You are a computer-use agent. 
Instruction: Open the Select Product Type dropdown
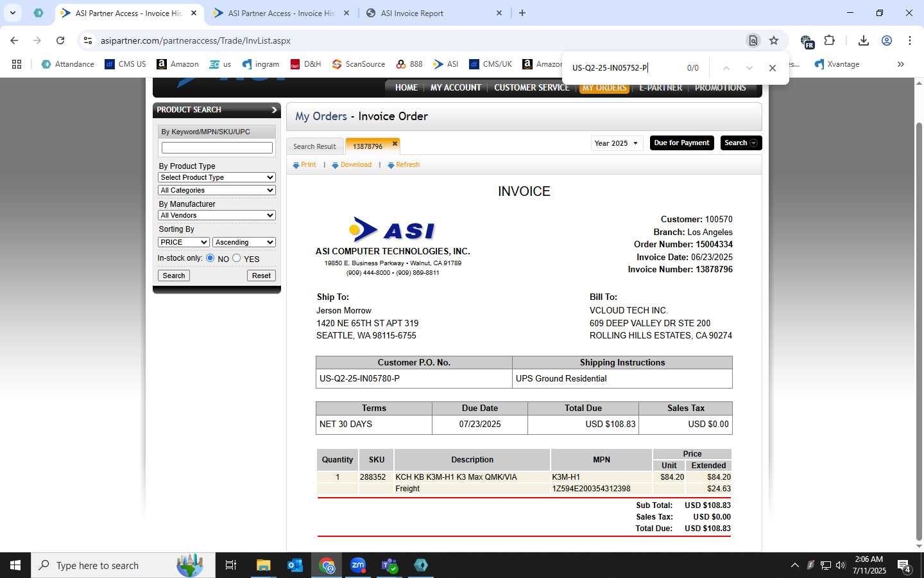point(217,177)
